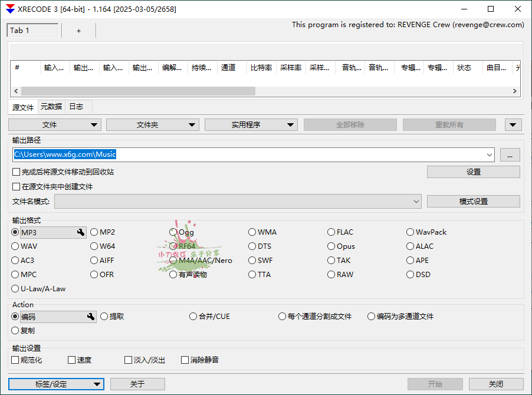The image size is (532, 395).
Task: Select FLAC as output format
Action: click(x=331, y=232)
